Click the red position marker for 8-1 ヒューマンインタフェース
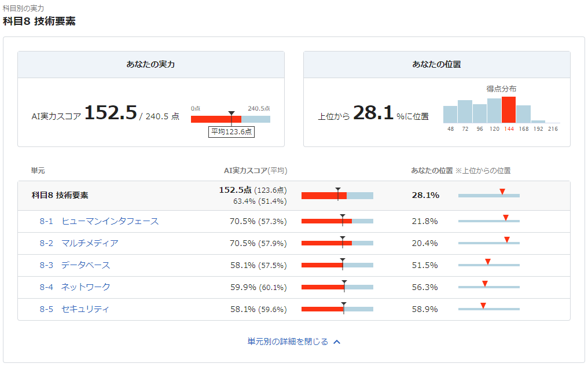The image size is (588, 367). [x=507, y=216]
